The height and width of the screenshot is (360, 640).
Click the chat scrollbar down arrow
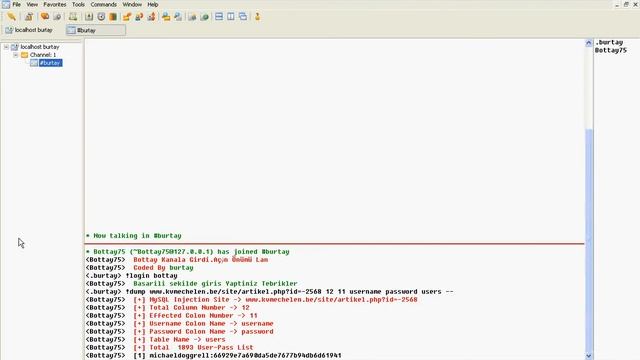point(589,356)
